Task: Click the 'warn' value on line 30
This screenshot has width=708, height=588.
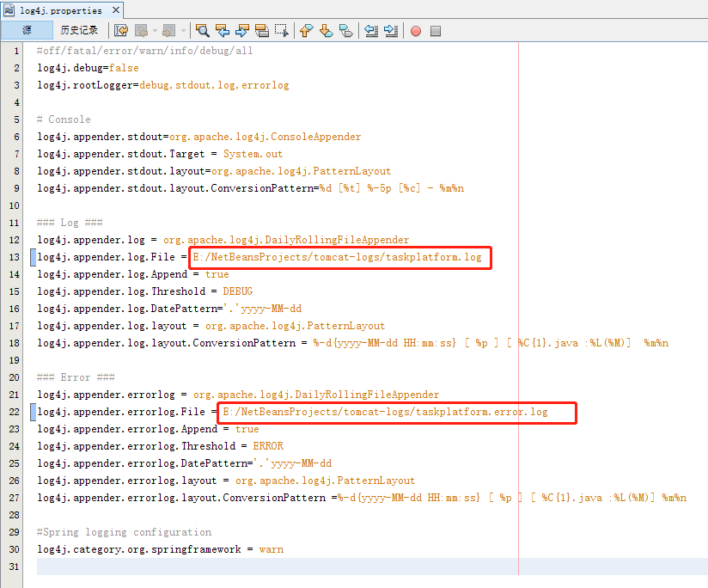Action: [272, 549]
